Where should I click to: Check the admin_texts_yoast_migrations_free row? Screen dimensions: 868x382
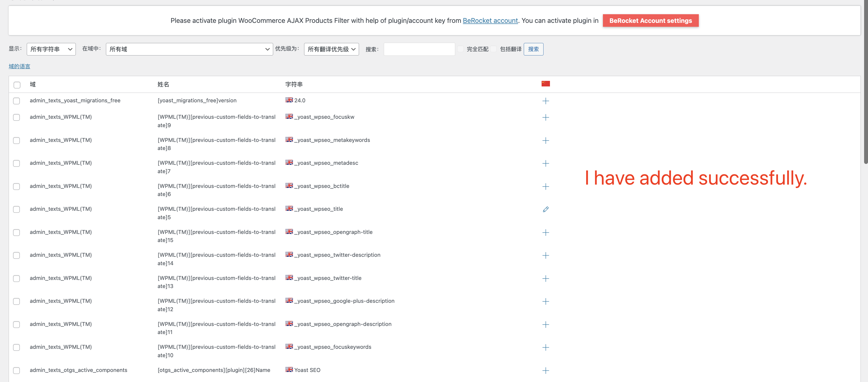[16, 101]
